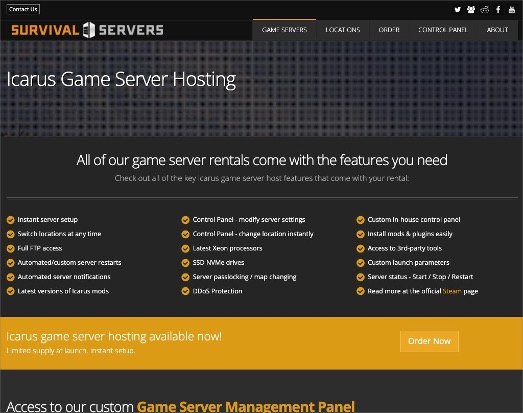Follow the Steam page link
The height and width of the screenshot is (413, 523).
452,291
